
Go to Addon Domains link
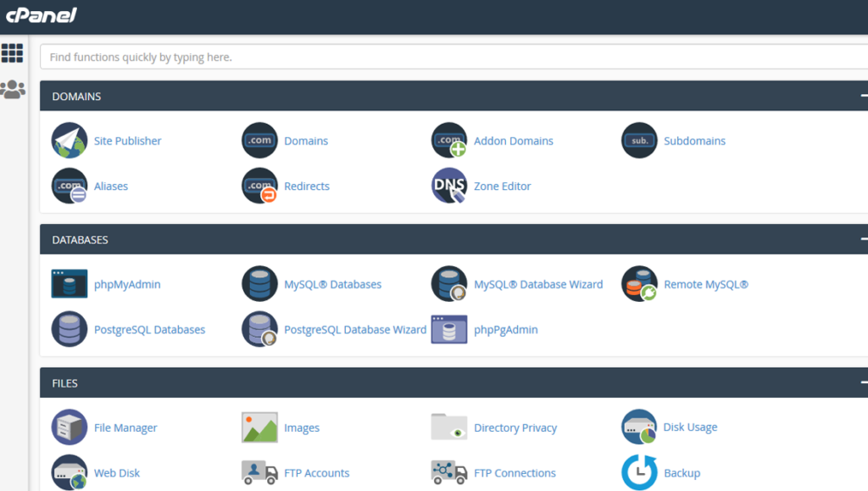[x=514, y=141]
